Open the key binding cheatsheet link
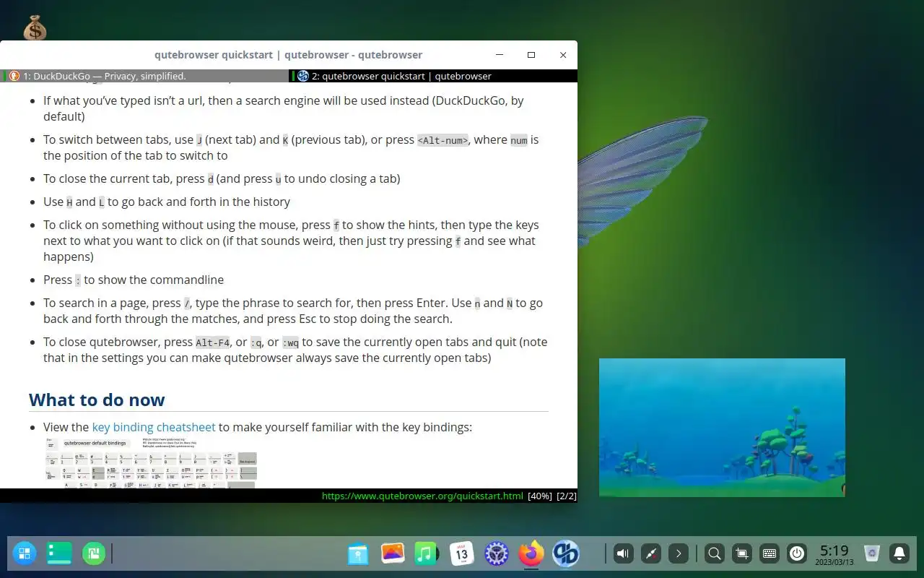The image size is (924, 578). click(154, 427)
